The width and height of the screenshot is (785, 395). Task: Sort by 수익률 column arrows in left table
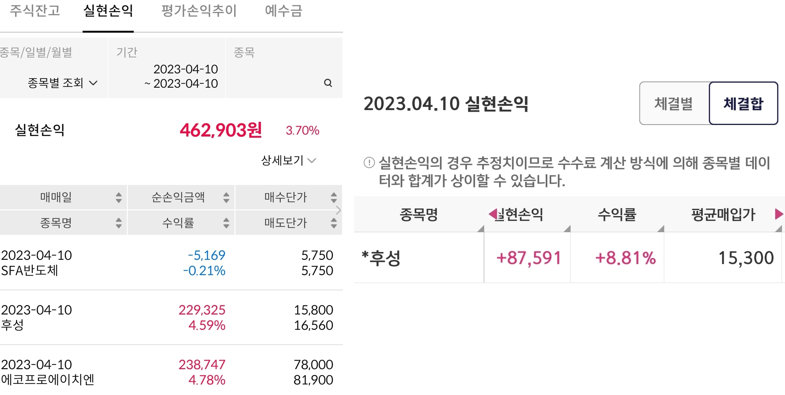[226, 223]
